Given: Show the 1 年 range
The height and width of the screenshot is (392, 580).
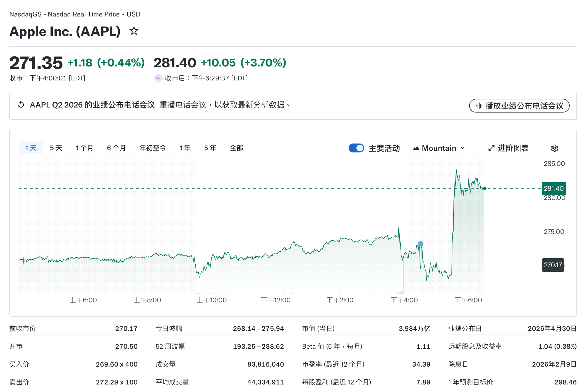Looking at the screenshot, I should (185, 148).
